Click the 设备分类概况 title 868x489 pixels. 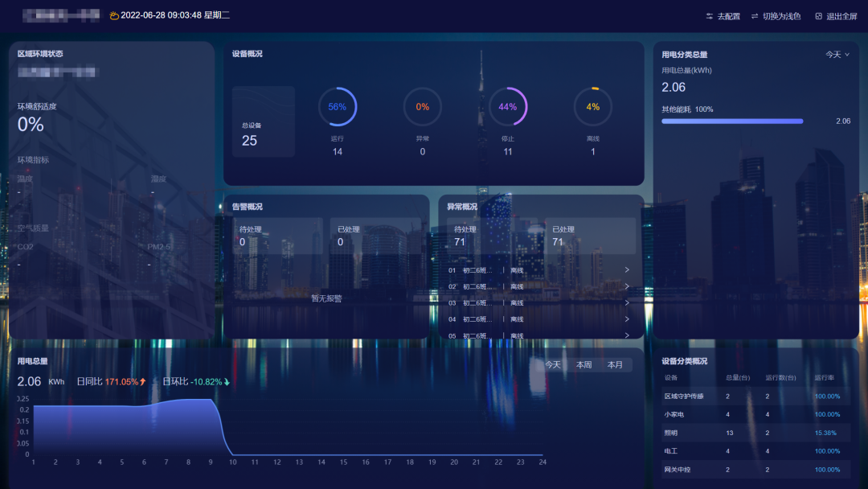(684, 361)
